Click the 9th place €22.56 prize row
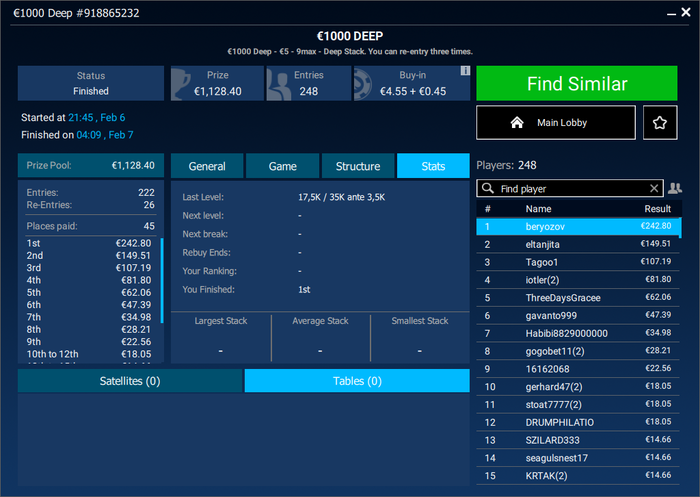 (89, 342)
